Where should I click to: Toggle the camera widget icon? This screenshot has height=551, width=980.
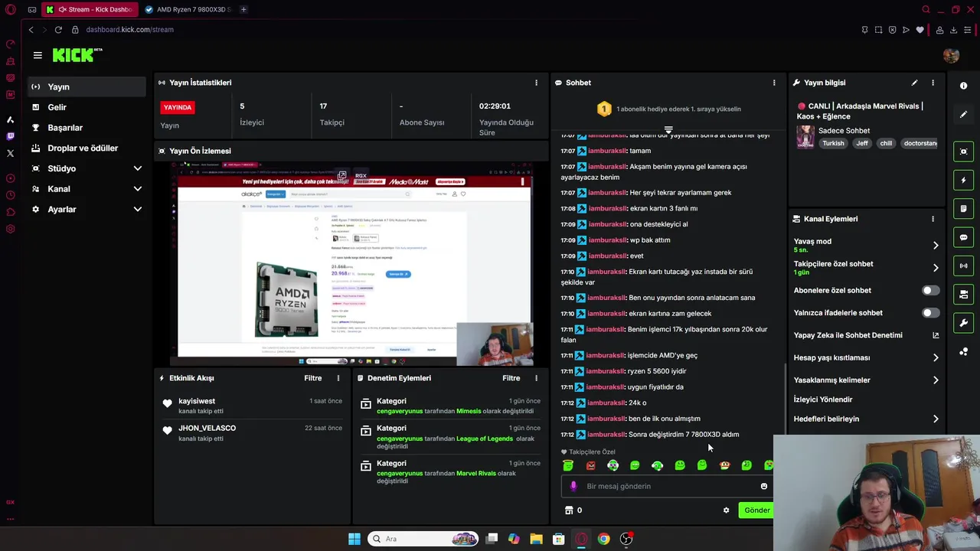[x=963, y=294]
